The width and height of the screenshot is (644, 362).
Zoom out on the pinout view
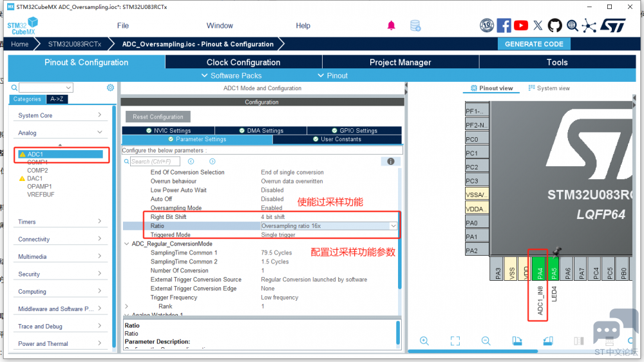pos(486,341)
